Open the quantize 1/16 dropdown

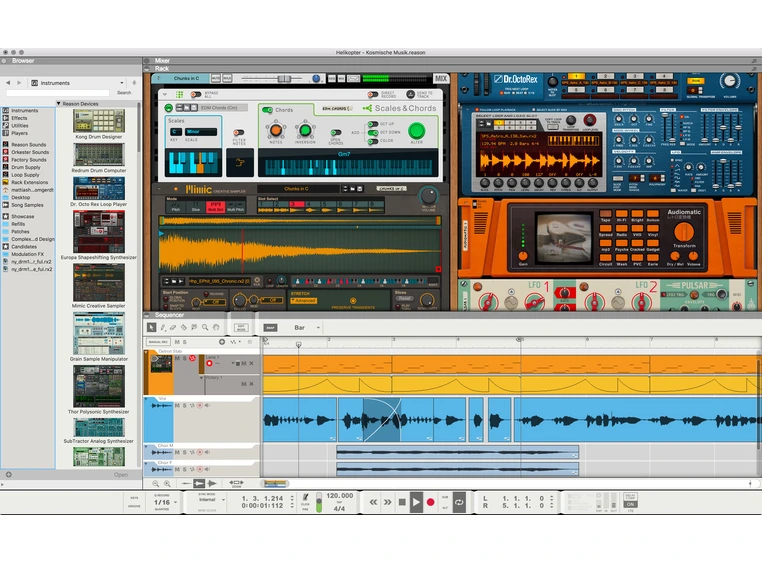click(x=165, y=502)
